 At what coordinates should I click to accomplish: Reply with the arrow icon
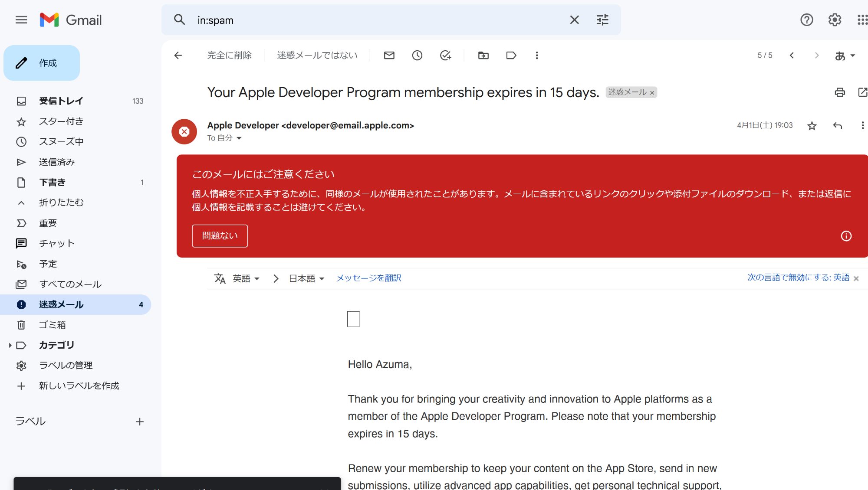838,126
